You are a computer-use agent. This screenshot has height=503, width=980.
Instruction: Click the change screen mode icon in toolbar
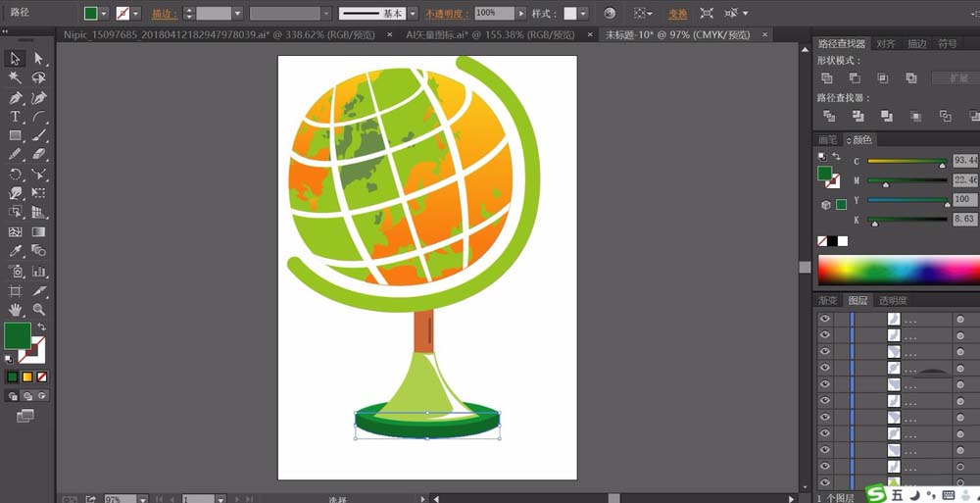25,416
